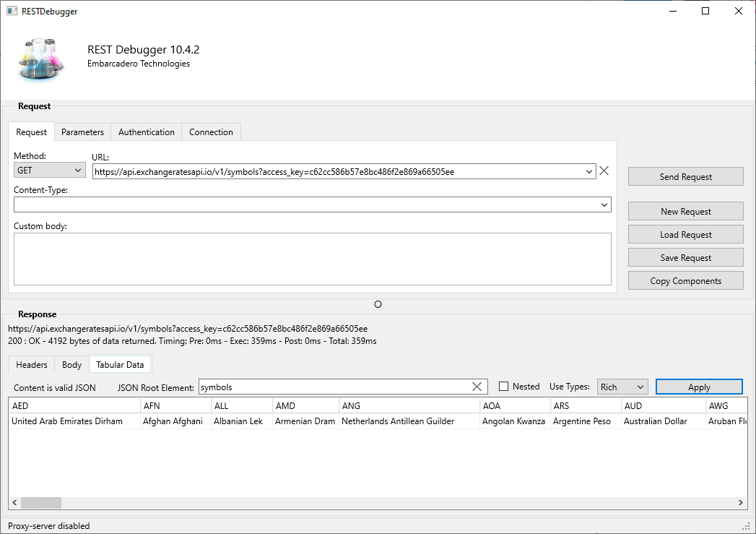Click the Angolan Kwanza cell
This screenshot has width=756, height=534.
tap(515, 421)
